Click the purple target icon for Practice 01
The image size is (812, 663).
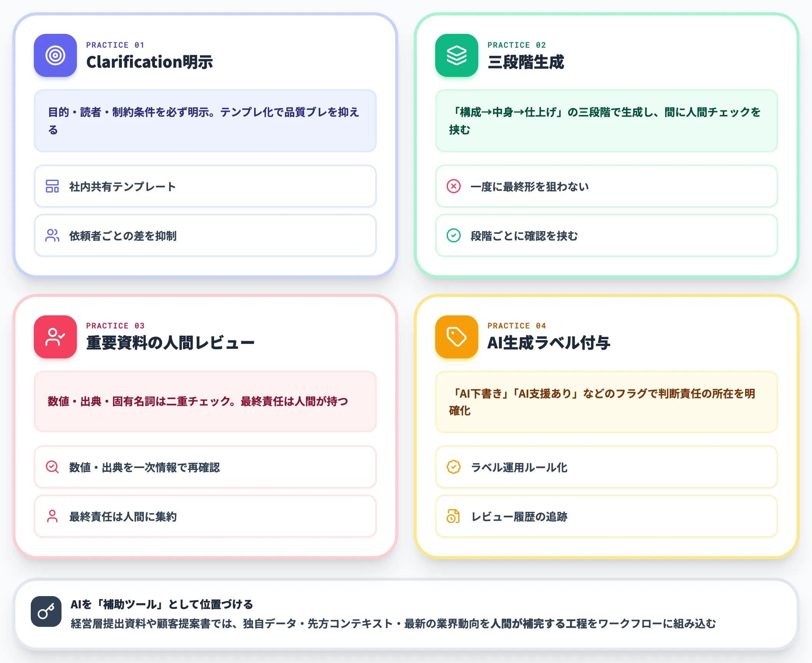click(x=55, y=55)
